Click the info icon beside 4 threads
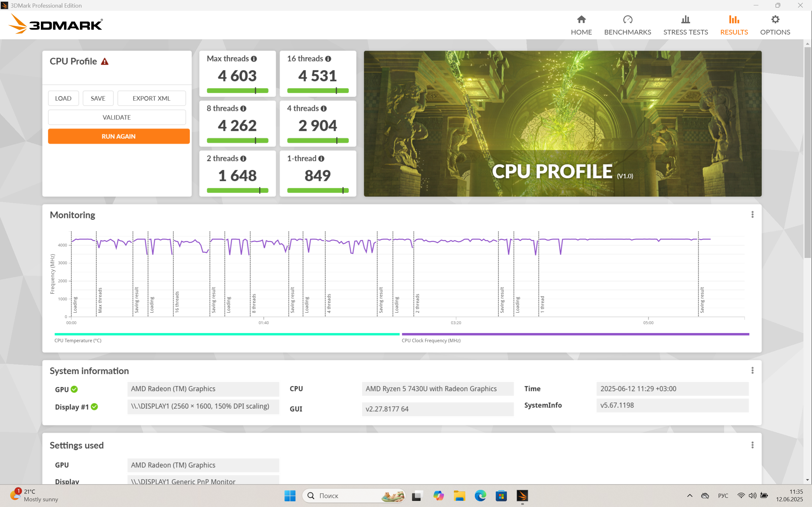The image size is (812, 507). coord(324,109)
